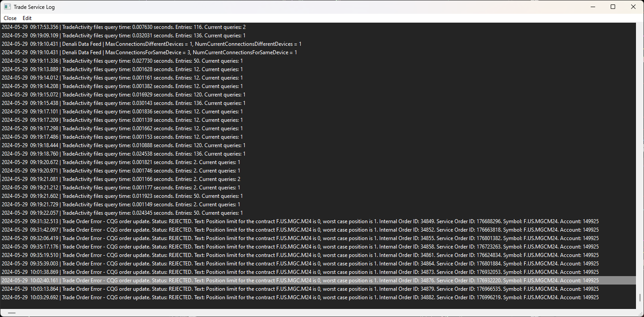644x317 pixels.
Task: Select rejected order line with Internal Order ID 34882
Action: pos(318,297)
